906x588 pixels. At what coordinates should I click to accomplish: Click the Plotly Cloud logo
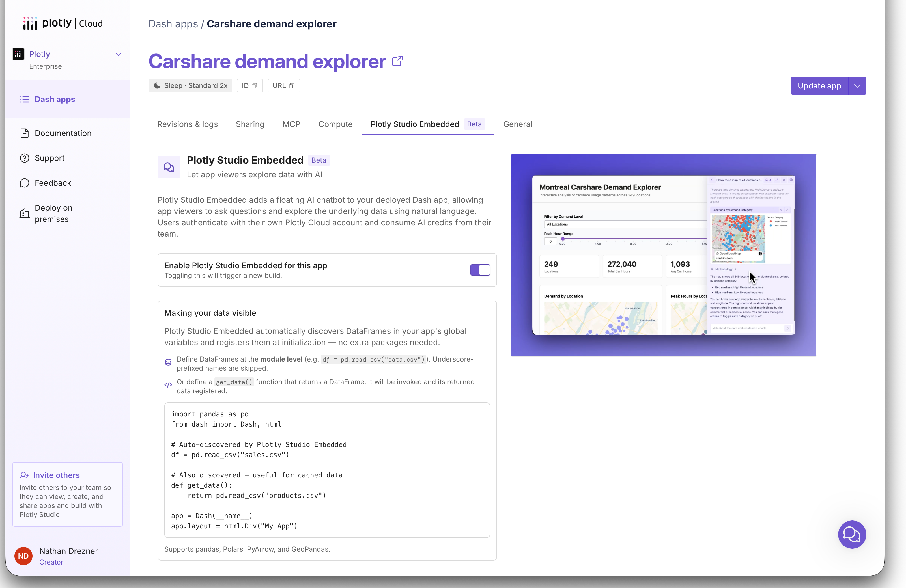click(63, 23)
